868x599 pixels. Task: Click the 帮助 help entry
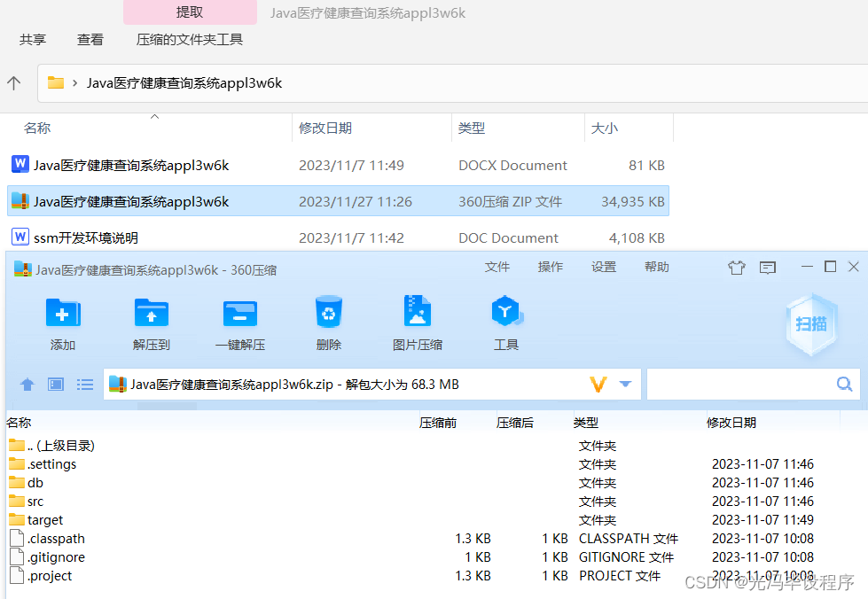[656, 266]
